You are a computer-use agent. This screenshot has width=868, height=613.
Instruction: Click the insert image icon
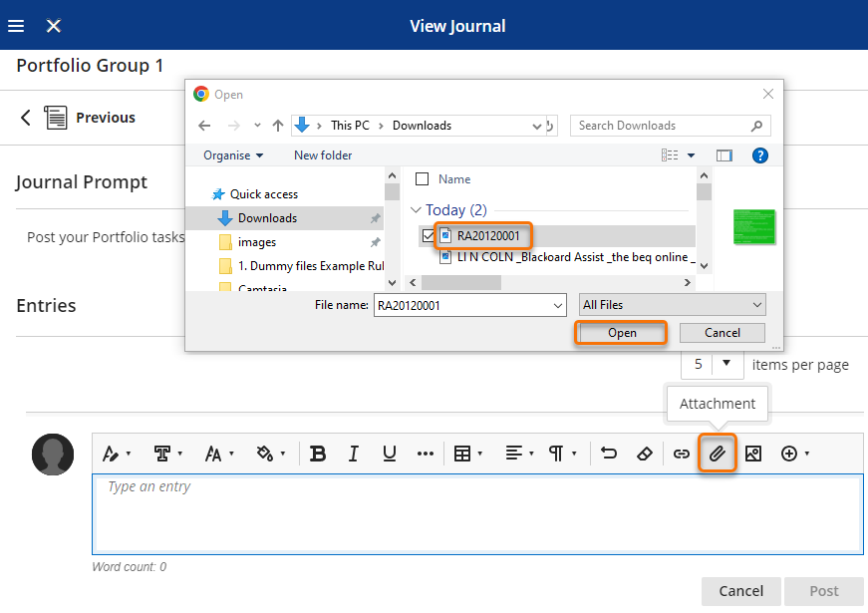(x=752, y=454)
